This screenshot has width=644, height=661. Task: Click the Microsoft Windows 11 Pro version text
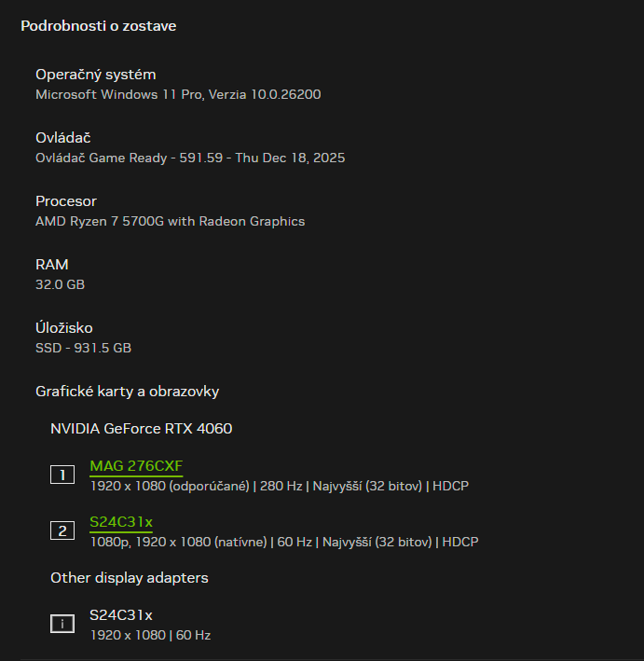(178, 94)
